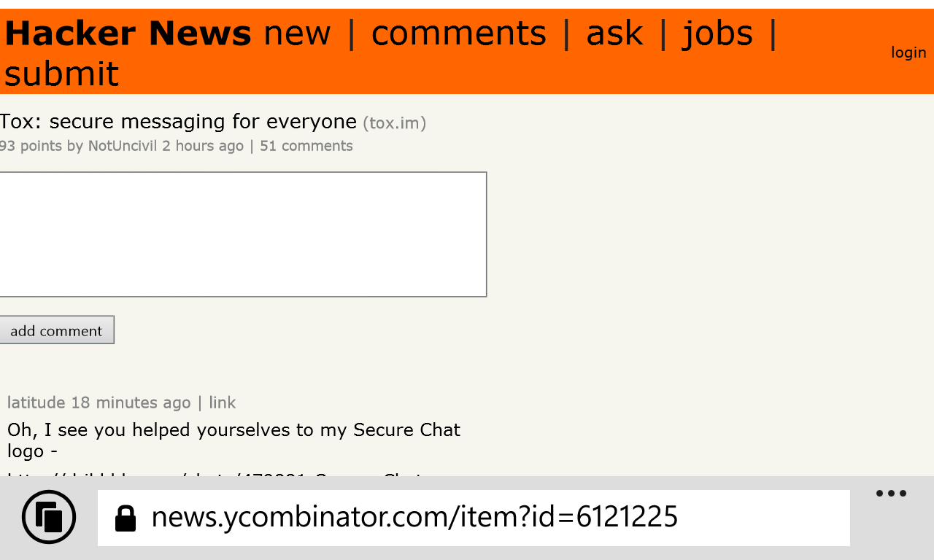This screenshot has width=934, height=560.
Task: Select the 'ask' navigation item
Action: pyautogui.click(x=614, y=34)
